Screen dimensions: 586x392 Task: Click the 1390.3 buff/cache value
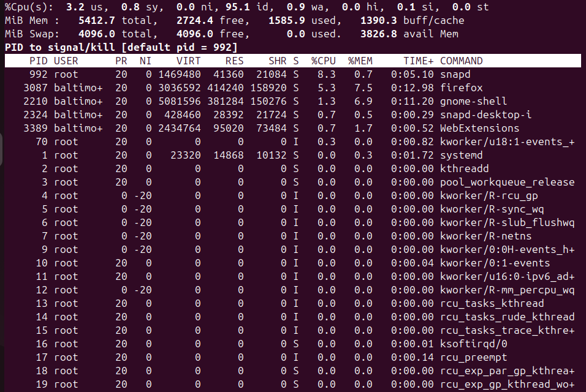coord(379,21)
